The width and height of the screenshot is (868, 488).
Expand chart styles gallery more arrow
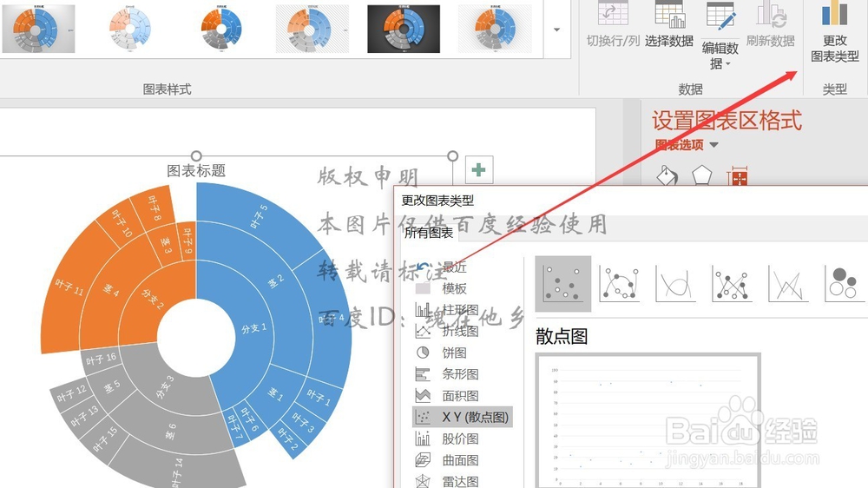pos(557,30)
